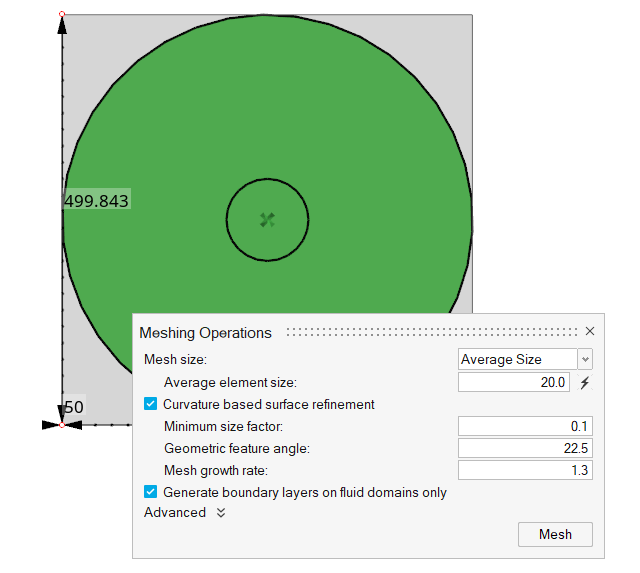Open the Mesh size Average Size dropdown
Viewport: 640px width, 573px height.
[x=525, y=359]
